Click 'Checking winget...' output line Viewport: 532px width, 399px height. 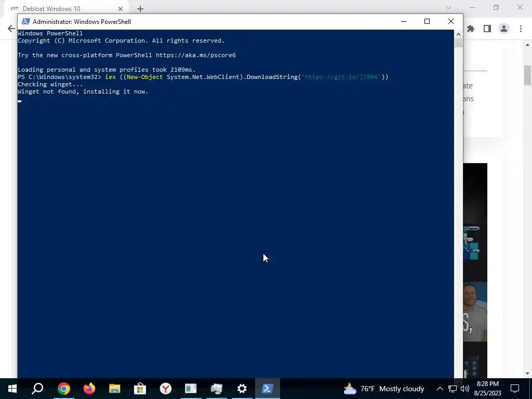click(50, 84)
